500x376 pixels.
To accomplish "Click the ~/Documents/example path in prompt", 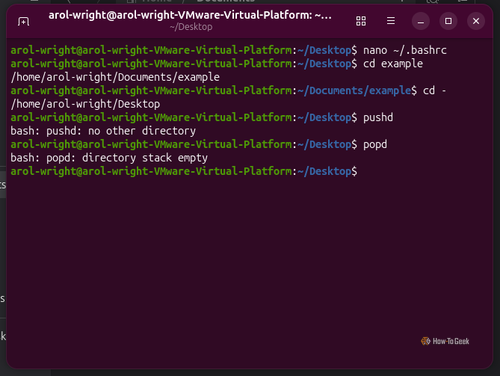I will tap(354, 91).
